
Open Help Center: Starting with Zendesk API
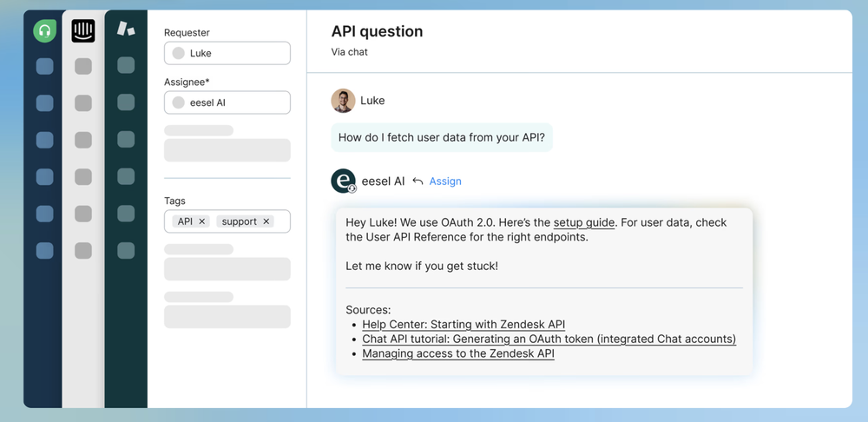(464, 325)
